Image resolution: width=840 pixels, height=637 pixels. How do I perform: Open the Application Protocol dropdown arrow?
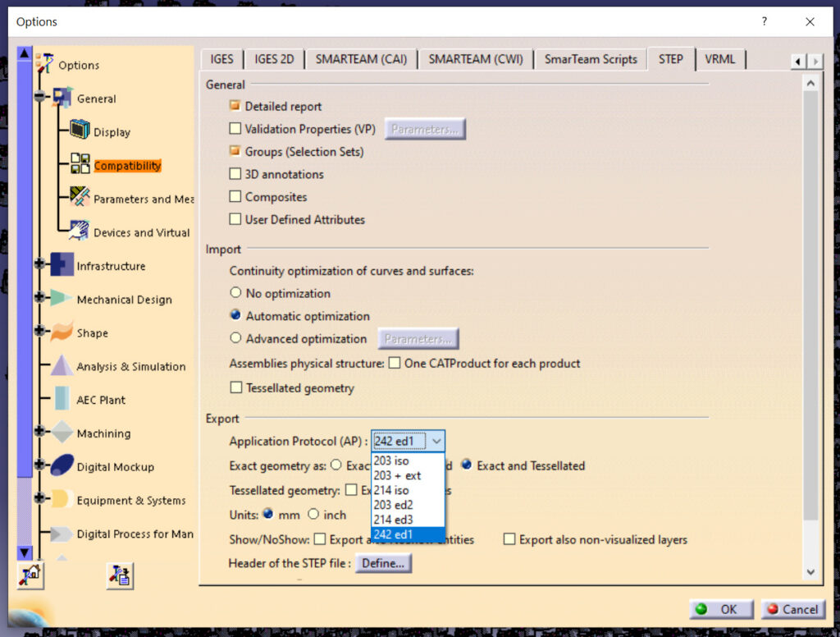tap(438, 441)
